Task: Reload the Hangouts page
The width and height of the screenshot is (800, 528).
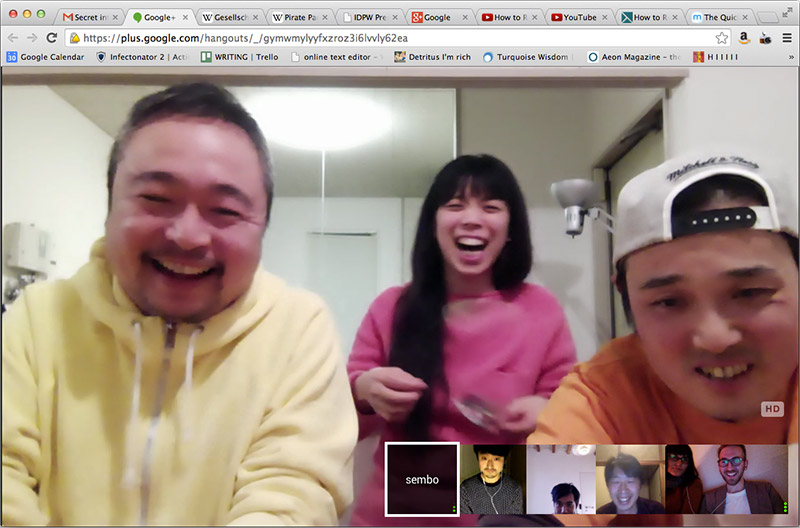Action: (52, 38)
